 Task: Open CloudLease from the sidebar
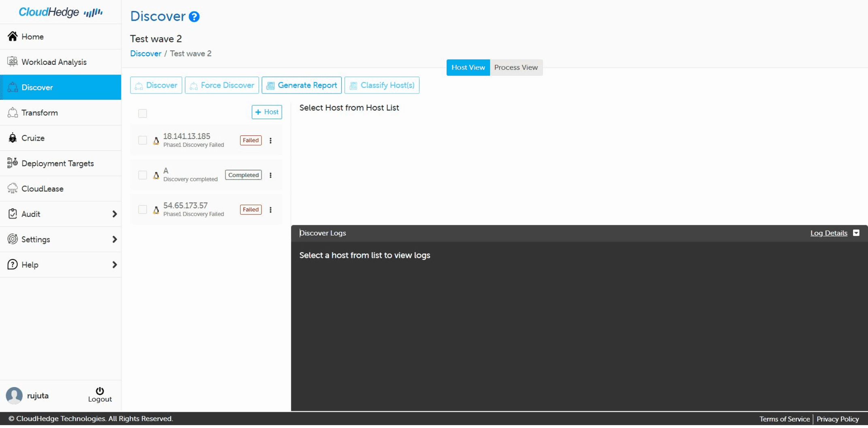coord(61,188)
